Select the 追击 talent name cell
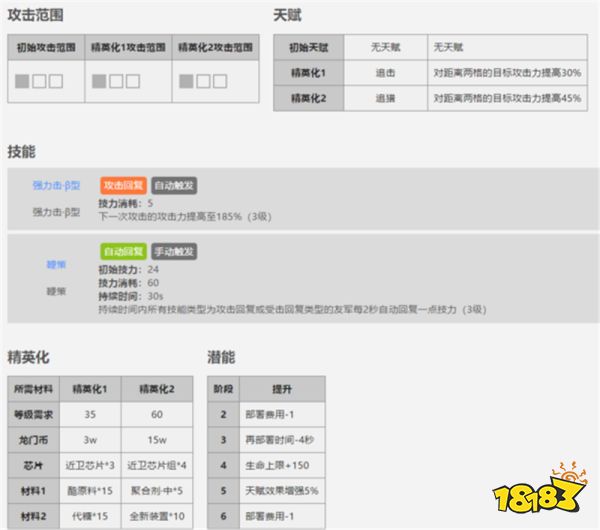The width and height of the screenshot is (600, 530). point(385,73)
